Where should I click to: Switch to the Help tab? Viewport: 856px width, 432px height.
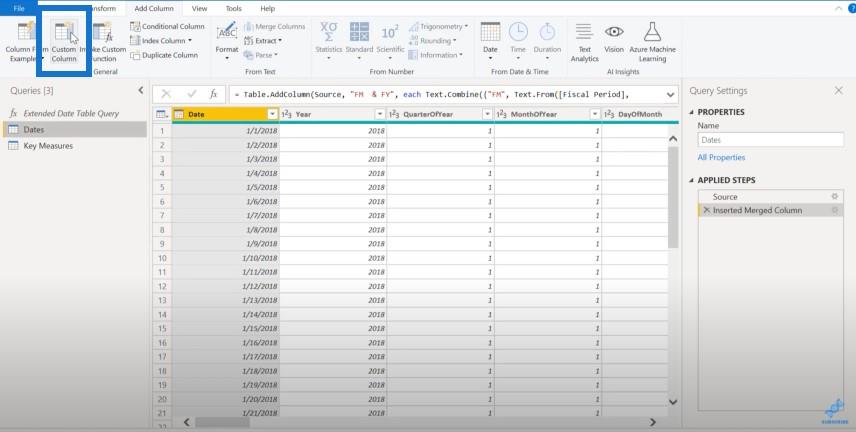[x=268, y=8]
